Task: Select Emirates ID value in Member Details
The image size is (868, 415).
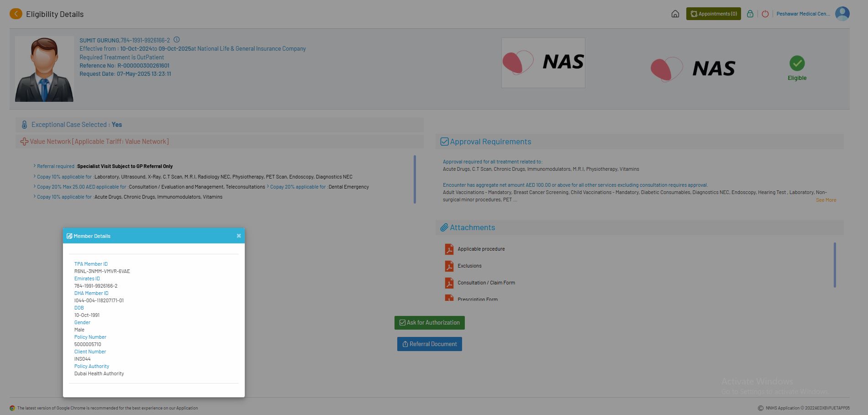Action: point(96,286)
